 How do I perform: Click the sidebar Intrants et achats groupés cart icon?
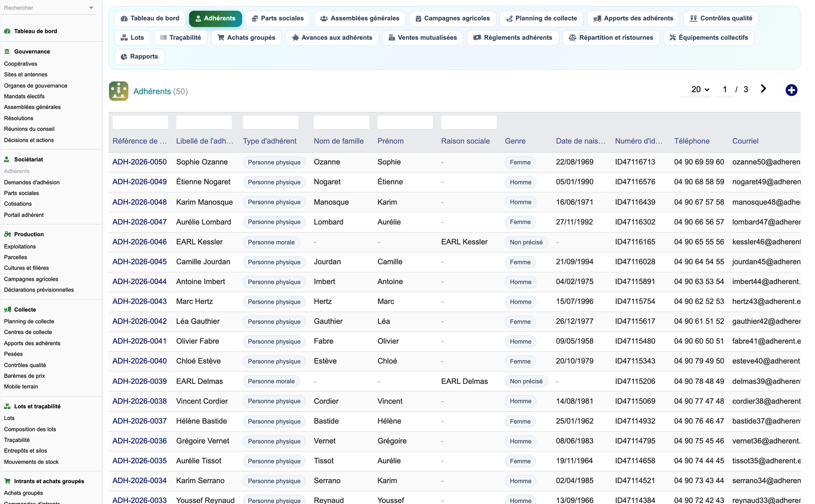tap(7, 481)
